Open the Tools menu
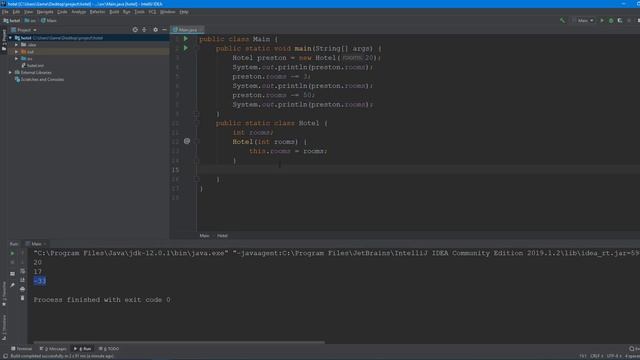Image resolution: width=640 pixels, height=360 pixels. [x=139, y=12]
